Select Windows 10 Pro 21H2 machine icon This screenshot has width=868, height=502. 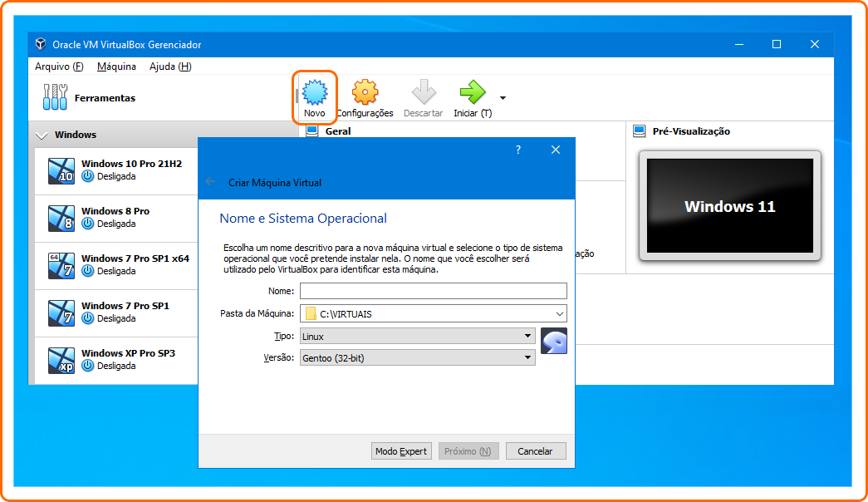point(61,170)
